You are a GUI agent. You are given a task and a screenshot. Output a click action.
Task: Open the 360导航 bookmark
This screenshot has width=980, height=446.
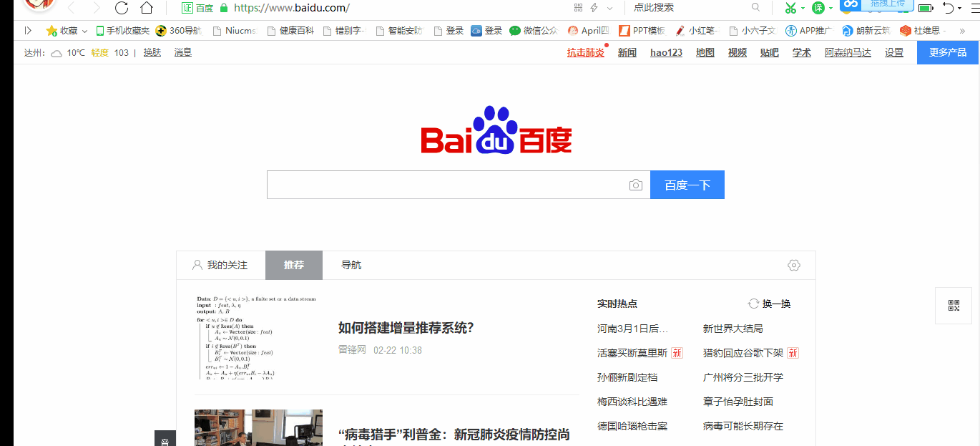[x=179, y=31]
